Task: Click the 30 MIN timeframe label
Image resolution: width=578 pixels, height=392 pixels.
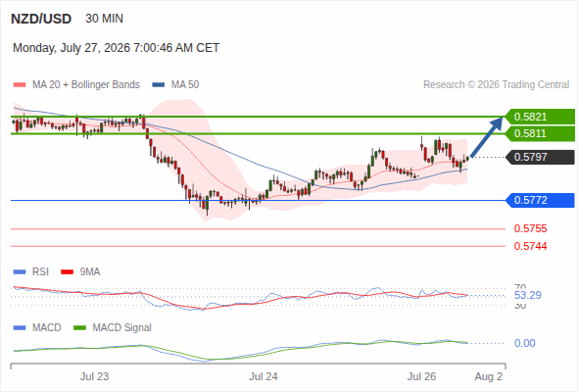Action: [x=104, y=19]
